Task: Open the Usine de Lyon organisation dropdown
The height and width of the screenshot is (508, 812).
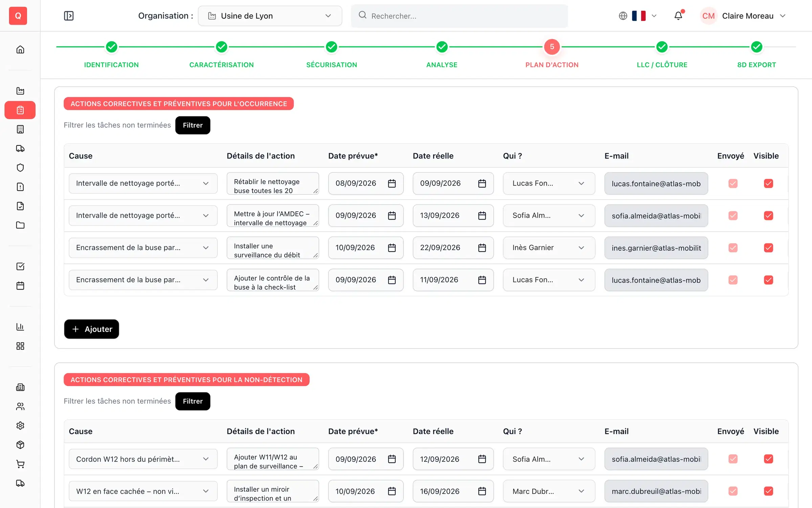Action: pos(270,16)
